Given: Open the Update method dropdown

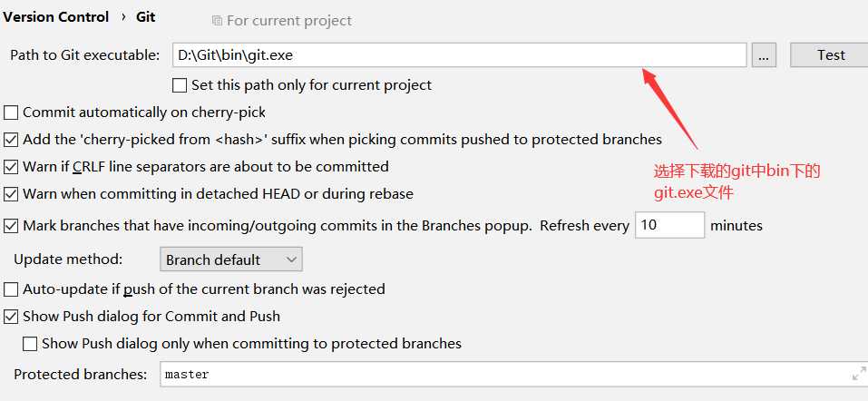Looking at the screenshot, I should tap(230, 259).
